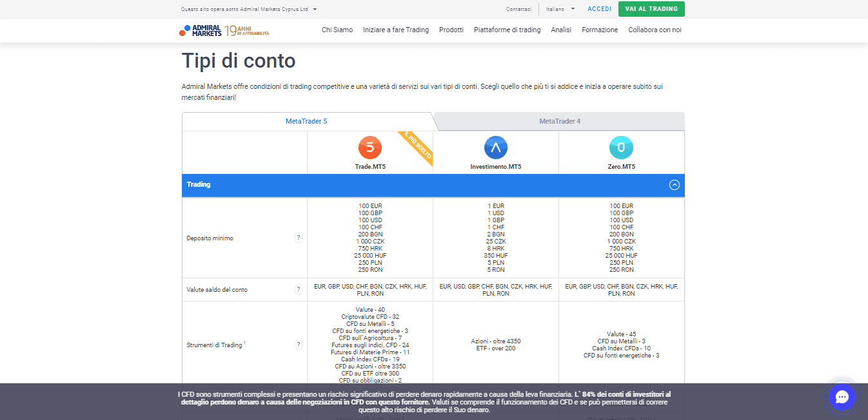Expand the Admiral Markets Cyprus Ltd selector
The image size is (868, 420).
[249, 9]
